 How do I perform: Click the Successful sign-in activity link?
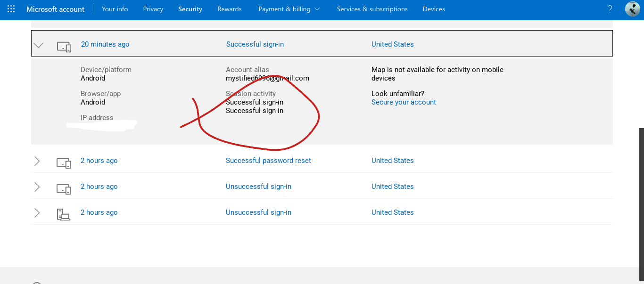click(255, 44)
